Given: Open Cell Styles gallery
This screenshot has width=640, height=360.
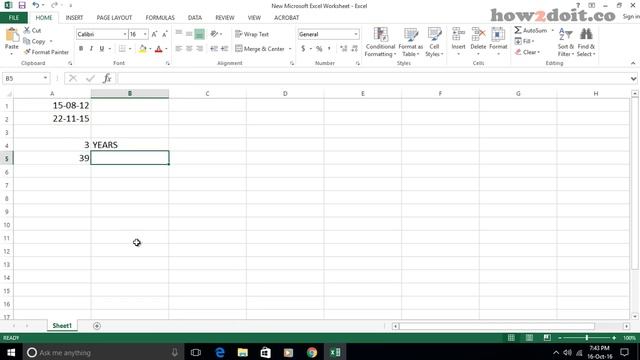Looking at the screenshot, I should tap(434, 42).
